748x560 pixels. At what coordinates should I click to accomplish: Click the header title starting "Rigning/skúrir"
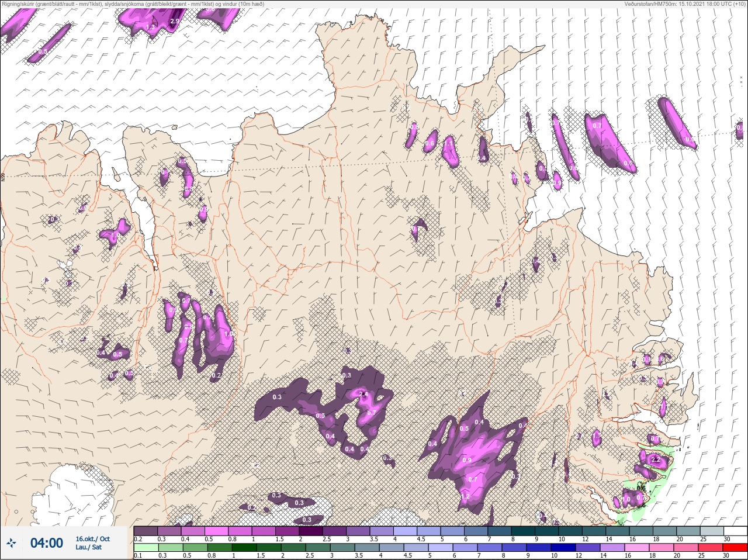pos(133,4)
